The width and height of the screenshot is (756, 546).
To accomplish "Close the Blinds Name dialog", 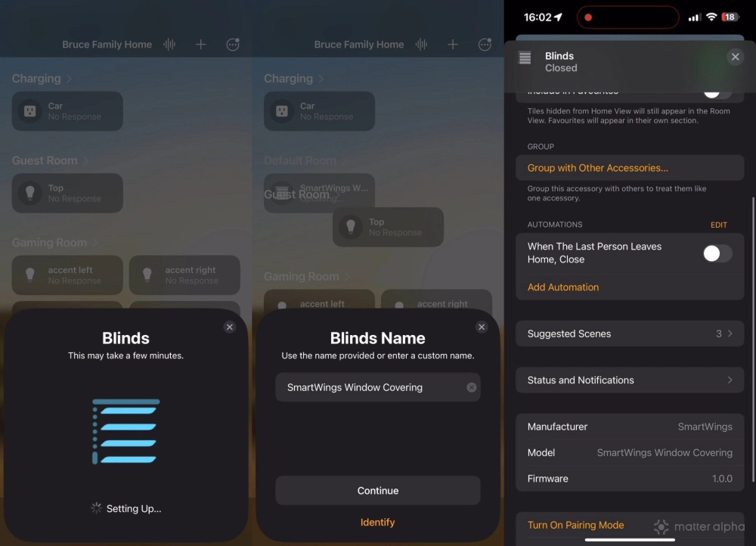I will coord(482,327).
